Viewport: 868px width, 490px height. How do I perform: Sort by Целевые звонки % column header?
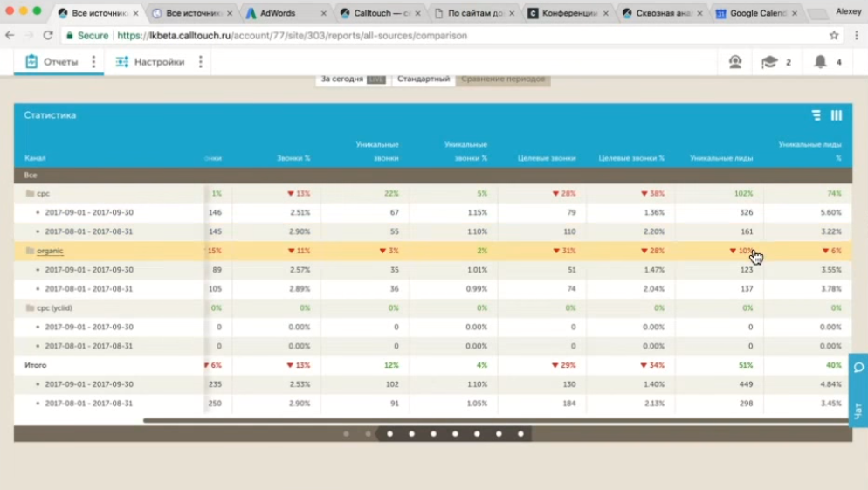pos(631,158)
